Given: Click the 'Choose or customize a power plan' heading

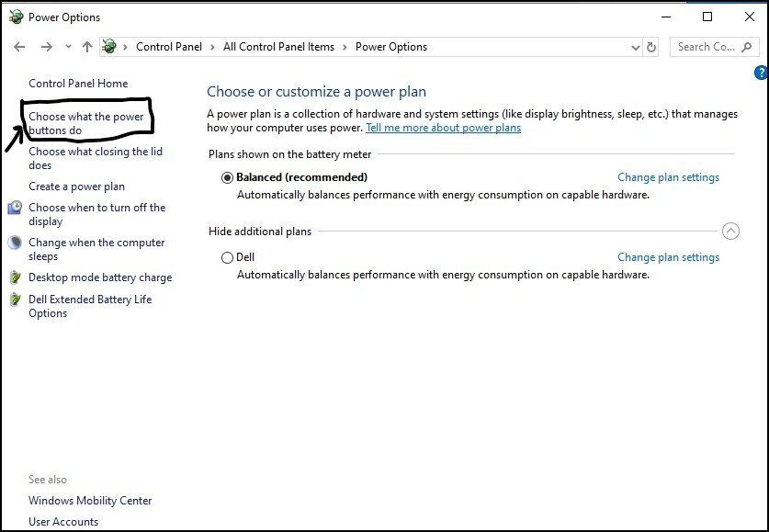Looking at the screenshot, I should [316, 92].
